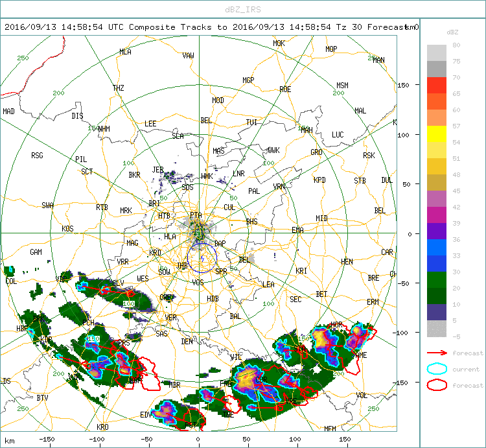This screenshot has height=448, width=486.
Task: Click the HEN station label
Action: coord(347,262)
